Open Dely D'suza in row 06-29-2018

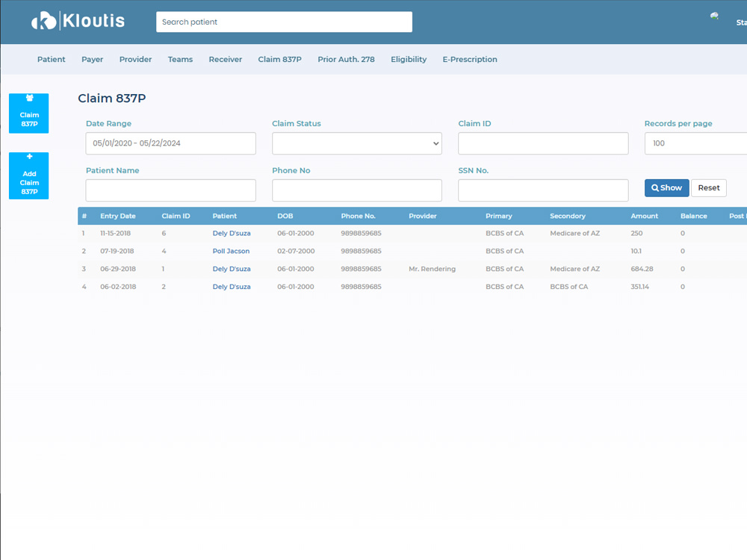point(232,269)
